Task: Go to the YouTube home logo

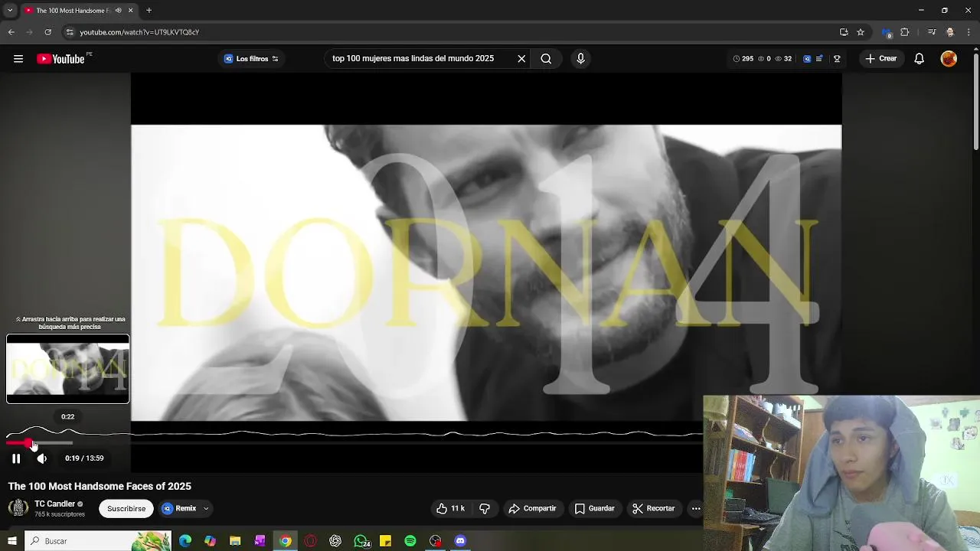Action: [x=60, y=59]
